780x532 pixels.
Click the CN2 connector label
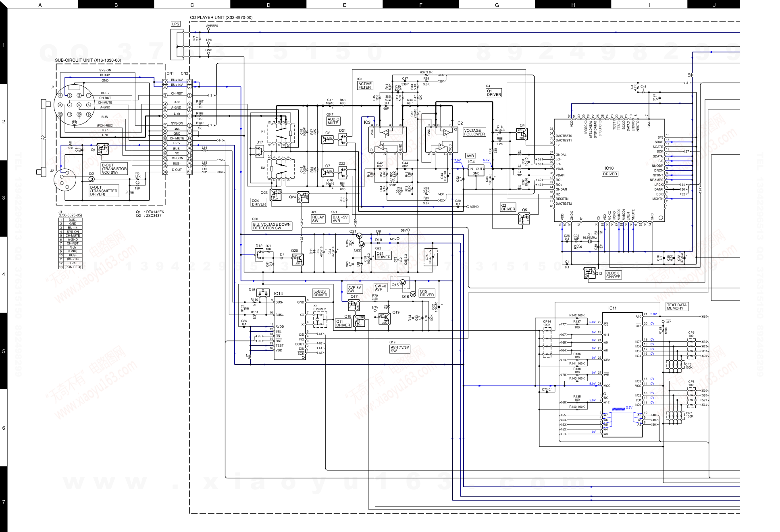click(x=185, y=73)
